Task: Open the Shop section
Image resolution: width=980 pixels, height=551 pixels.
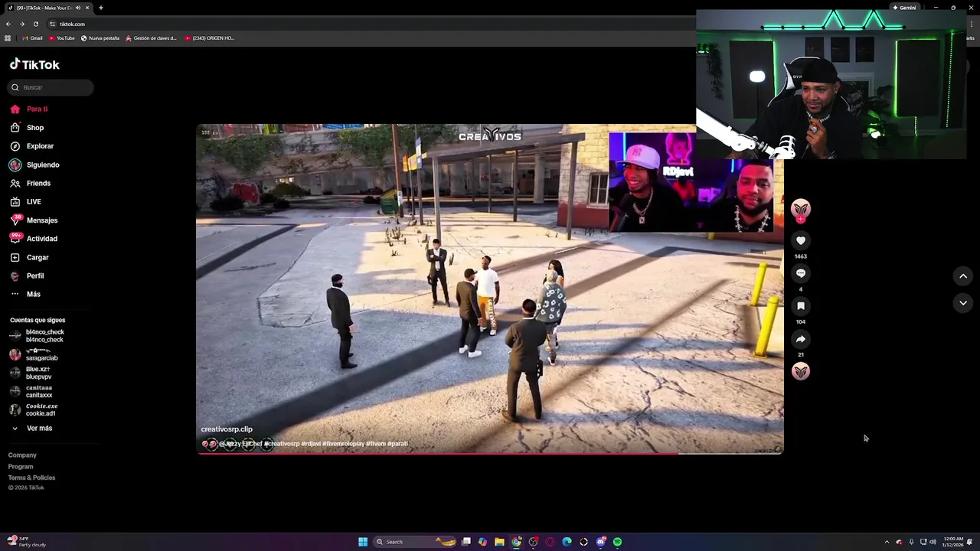Action: click(27, 128)
